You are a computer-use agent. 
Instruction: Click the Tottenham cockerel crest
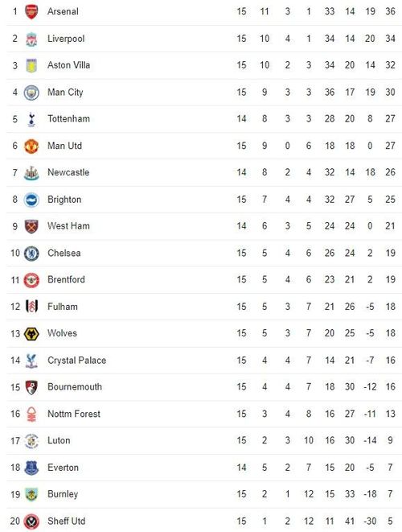[31, 119]
